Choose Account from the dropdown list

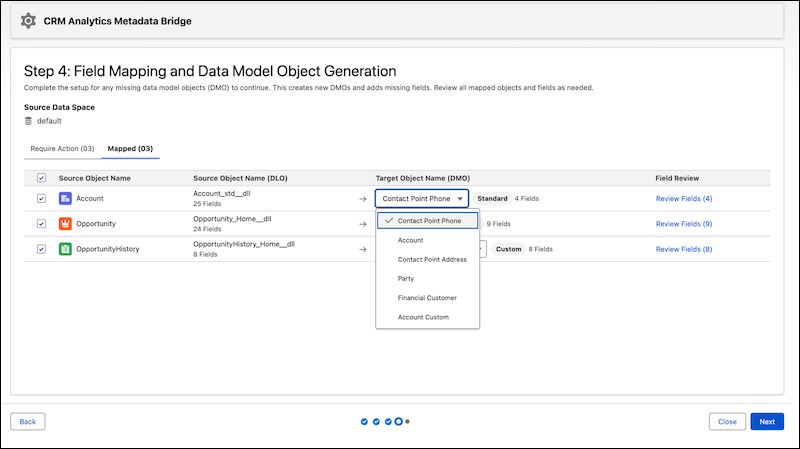point(428,240)
